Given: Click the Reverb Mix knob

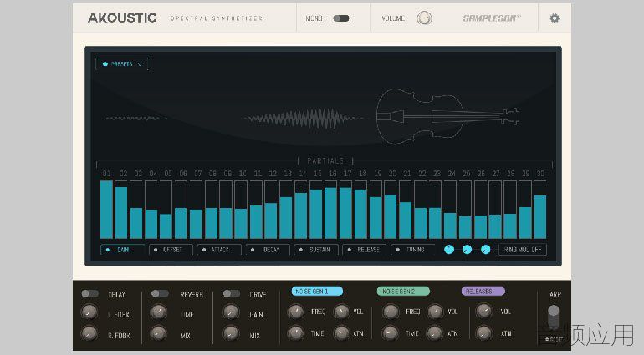Looking at the screenshot, I should point(159,333).
